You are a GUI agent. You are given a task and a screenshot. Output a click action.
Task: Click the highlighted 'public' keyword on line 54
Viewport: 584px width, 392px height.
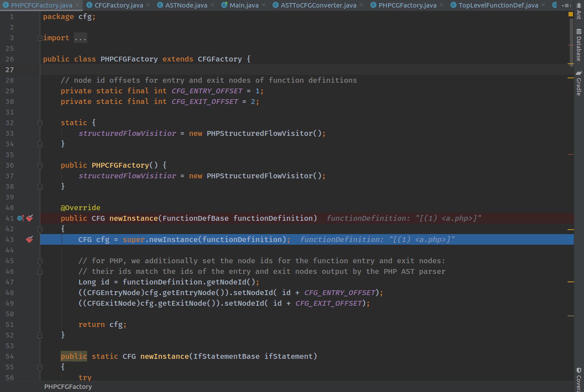(x=74, y=356)
